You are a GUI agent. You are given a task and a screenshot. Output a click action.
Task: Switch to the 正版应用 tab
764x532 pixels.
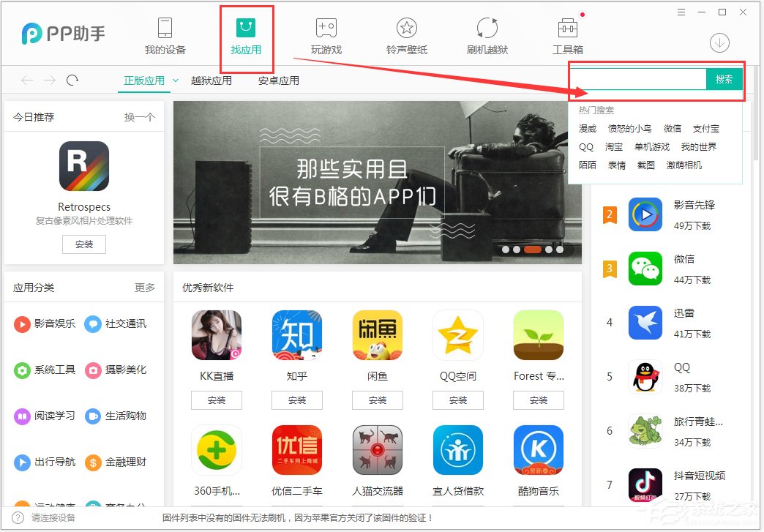pyautogui.click(x=144, y=80)
